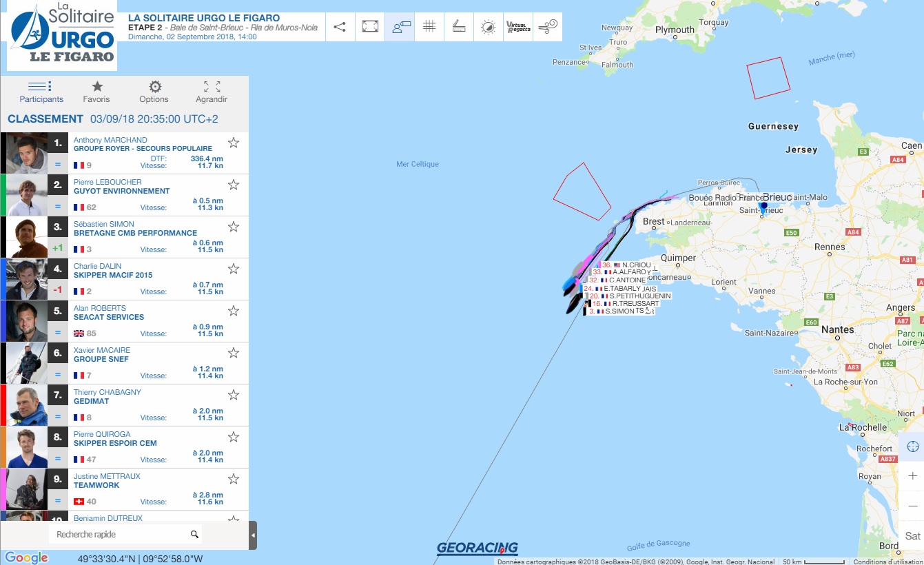The width and height of the screenshot is (924, 565).
Task: Click Conditions d'utilisation link
Action: pos(888,562)
